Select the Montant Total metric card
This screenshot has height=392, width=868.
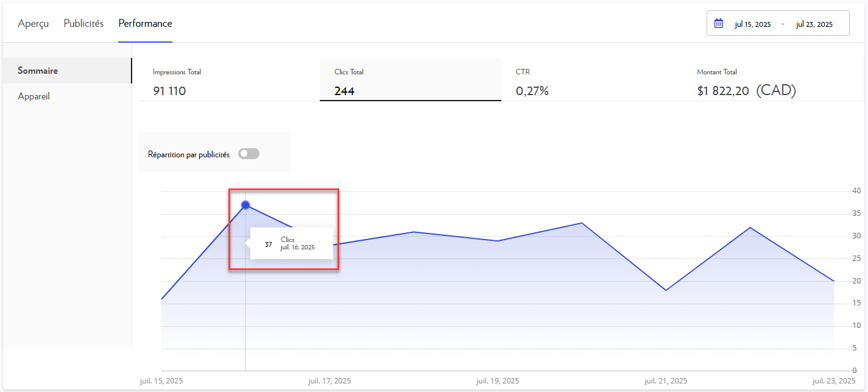pos(774,82)
